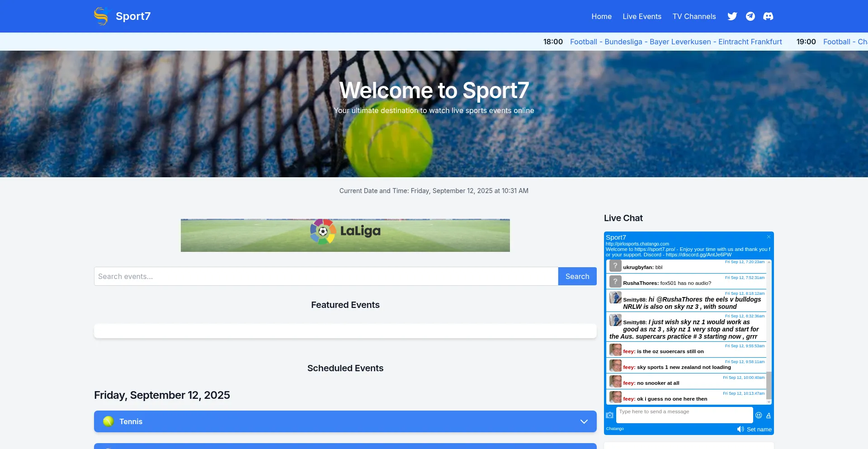Click feey's avatar on the suoercars message
Image resolution: width=868 pixels, height=449 pixels.
point(615,350)
